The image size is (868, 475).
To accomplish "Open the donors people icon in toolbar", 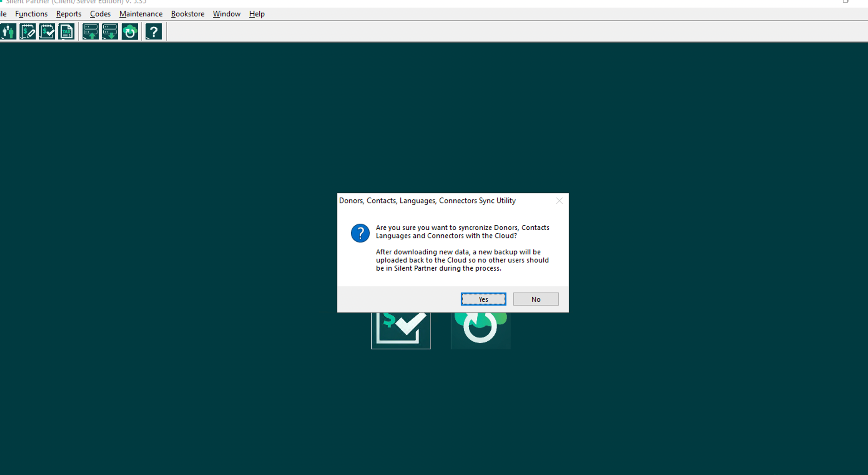I will [x=8, y=32].
